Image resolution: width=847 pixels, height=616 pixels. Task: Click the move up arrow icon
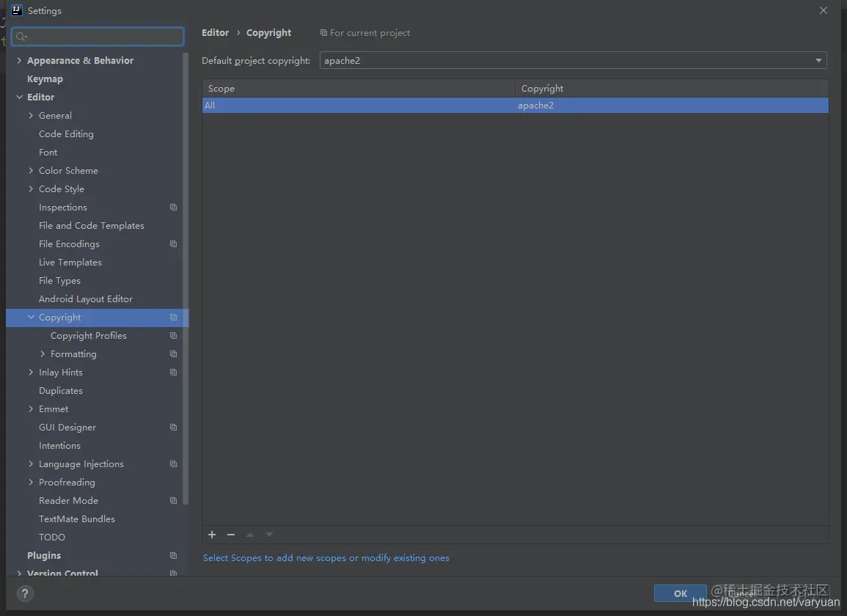(x=250, y=535)
